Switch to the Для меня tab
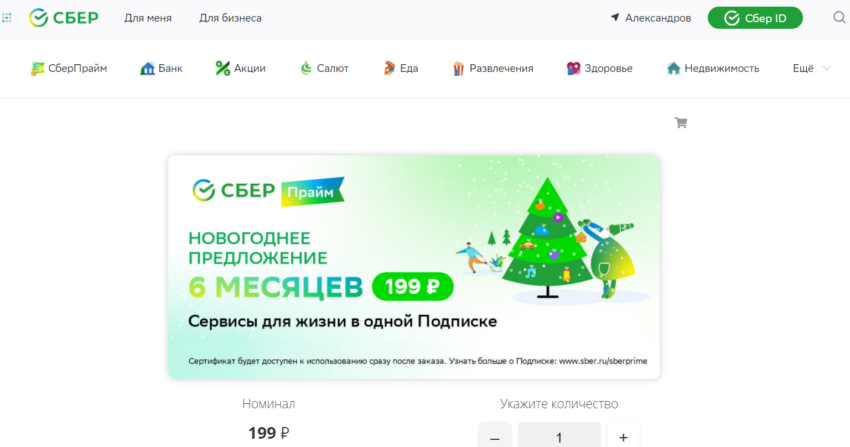The image size is (850, 447). (x=147, y=18)
